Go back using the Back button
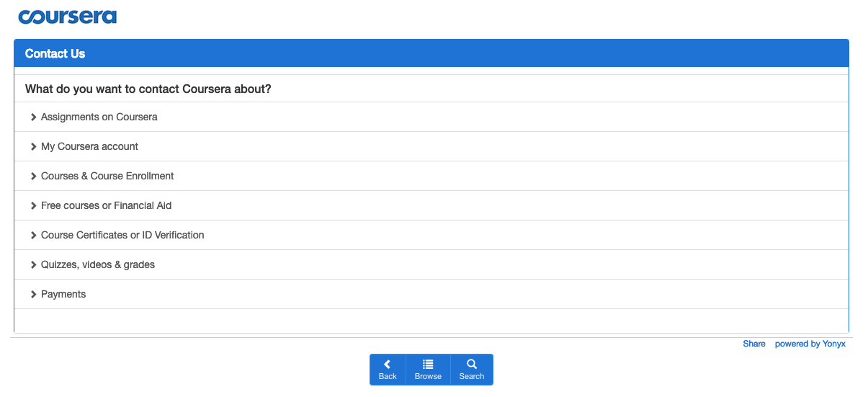 click(388, 370)
